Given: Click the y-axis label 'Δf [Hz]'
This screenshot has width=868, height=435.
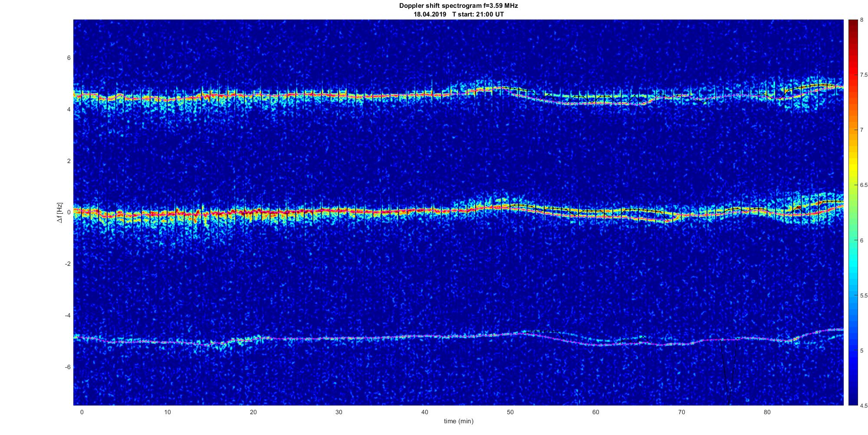Looking at the screenshot, I should [x=60, y=213].
